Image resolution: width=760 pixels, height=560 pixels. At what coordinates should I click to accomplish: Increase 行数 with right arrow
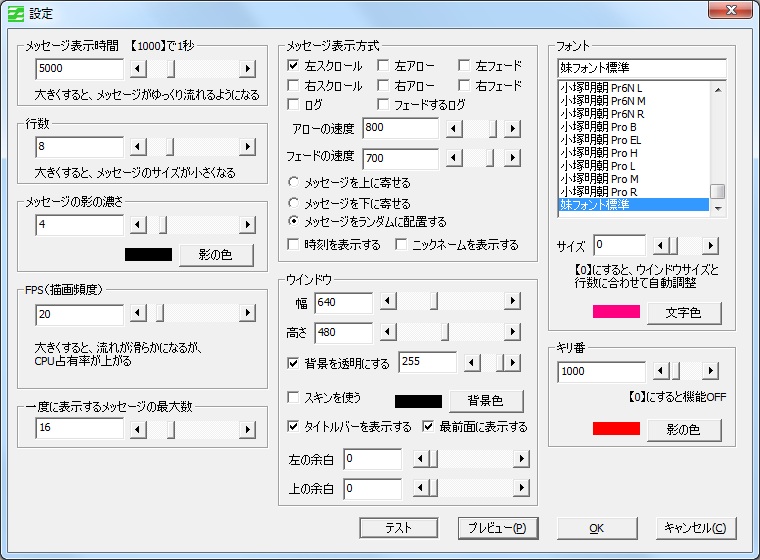click(248, 146)
